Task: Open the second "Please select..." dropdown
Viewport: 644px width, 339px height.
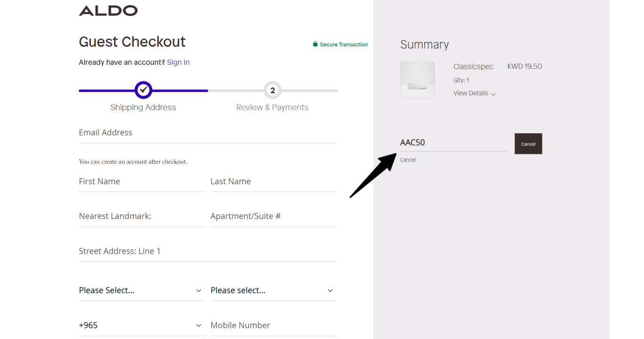Action: [x=274, y=291]
